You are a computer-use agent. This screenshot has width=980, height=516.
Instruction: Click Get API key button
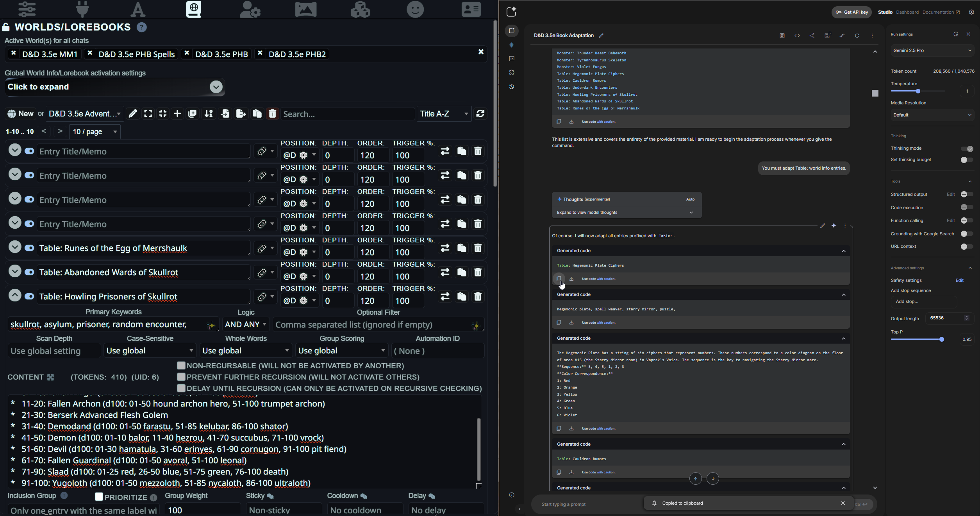point(851,12)
